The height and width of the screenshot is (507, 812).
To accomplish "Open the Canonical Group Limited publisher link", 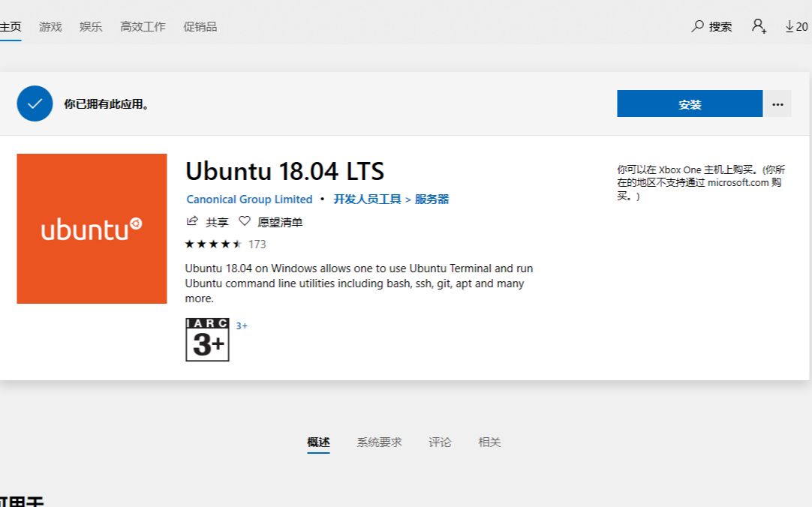I will (249, 199).
